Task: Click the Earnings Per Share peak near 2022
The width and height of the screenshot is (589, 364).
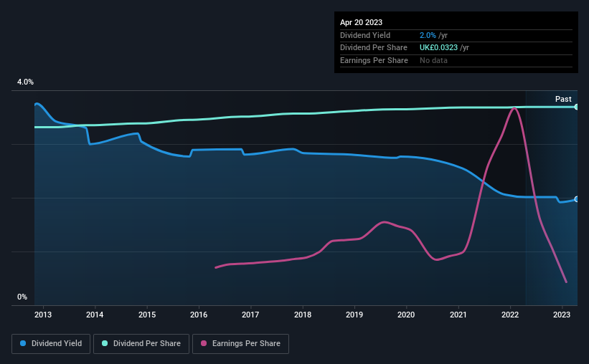Action: [x=514, y=108]
